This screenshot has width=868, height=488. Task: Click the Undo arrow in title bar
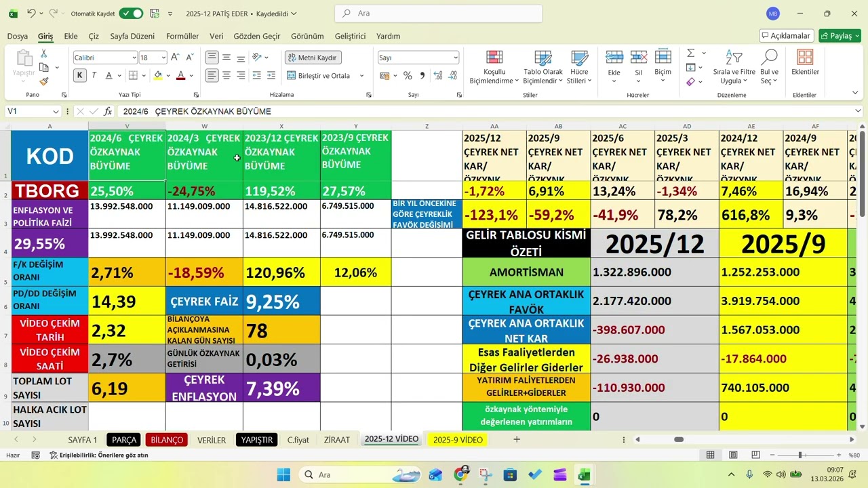(31, 14)
